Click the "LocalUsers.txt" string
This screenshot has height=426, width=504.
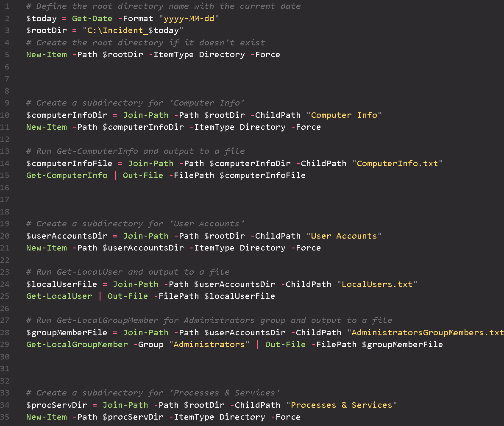click(x=377, y=284)
